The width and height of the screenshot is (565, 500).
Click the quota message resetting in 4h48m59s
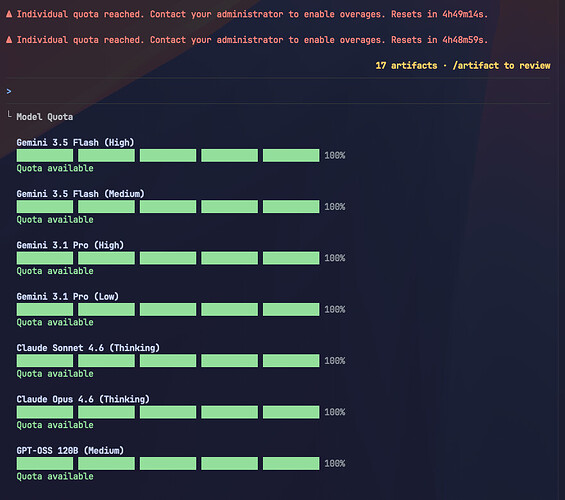(252, 40)
